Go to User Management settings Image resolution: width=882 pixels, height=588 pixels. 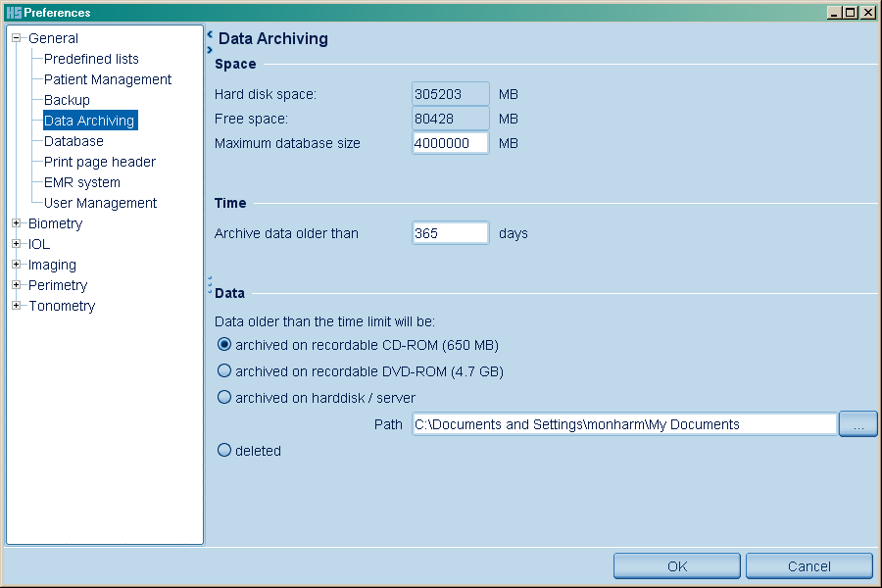click(x=100, y=203)
